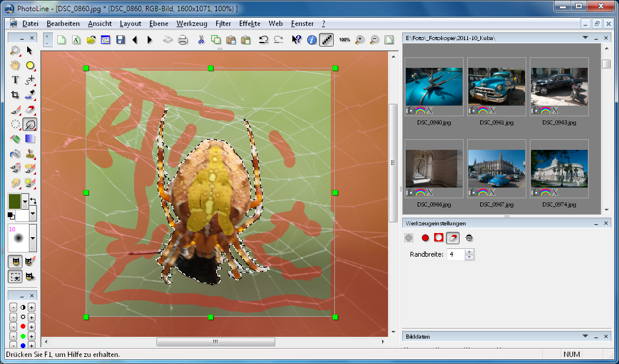This screenshot has width=619, height=364.
Task: Open the brush preset dropdown
Action: pyautogui.click(x=32, y=238)
